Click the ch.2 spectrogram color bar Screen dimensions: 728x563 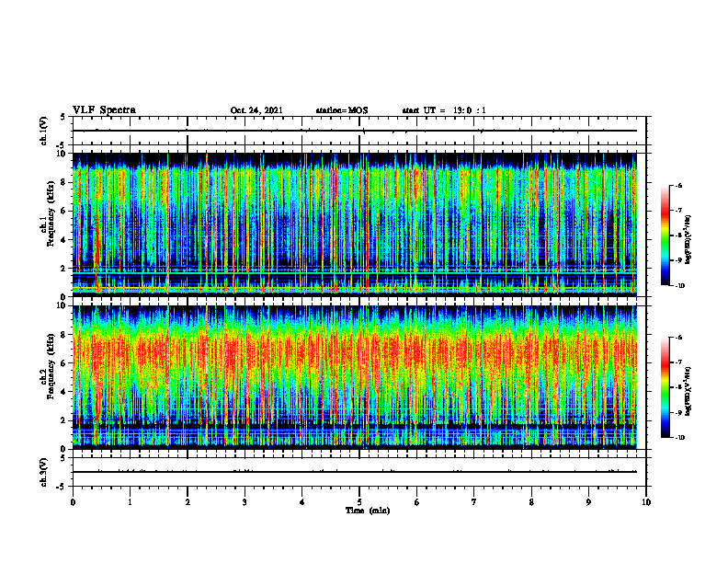(x=665, y=387)
